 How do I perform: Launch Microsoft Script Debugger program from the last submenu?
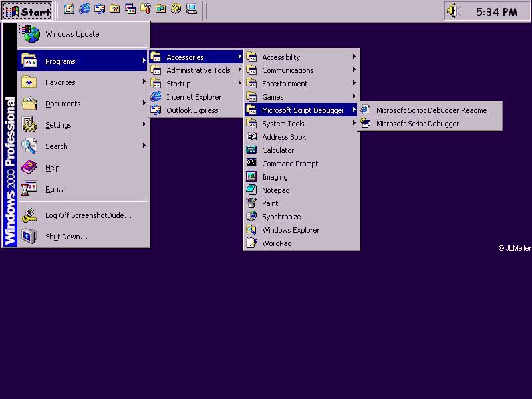point(430,124)
